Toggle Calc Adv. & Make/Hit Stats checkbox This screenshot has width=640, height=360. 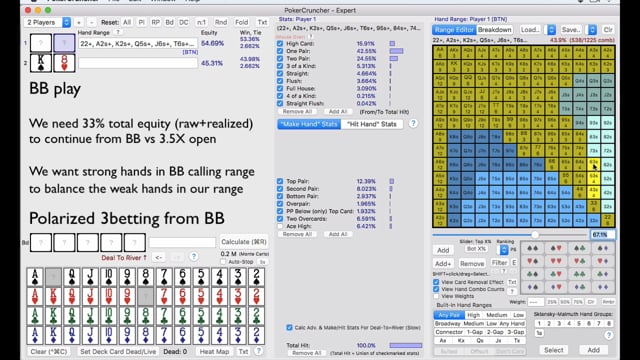pos(289,327)
